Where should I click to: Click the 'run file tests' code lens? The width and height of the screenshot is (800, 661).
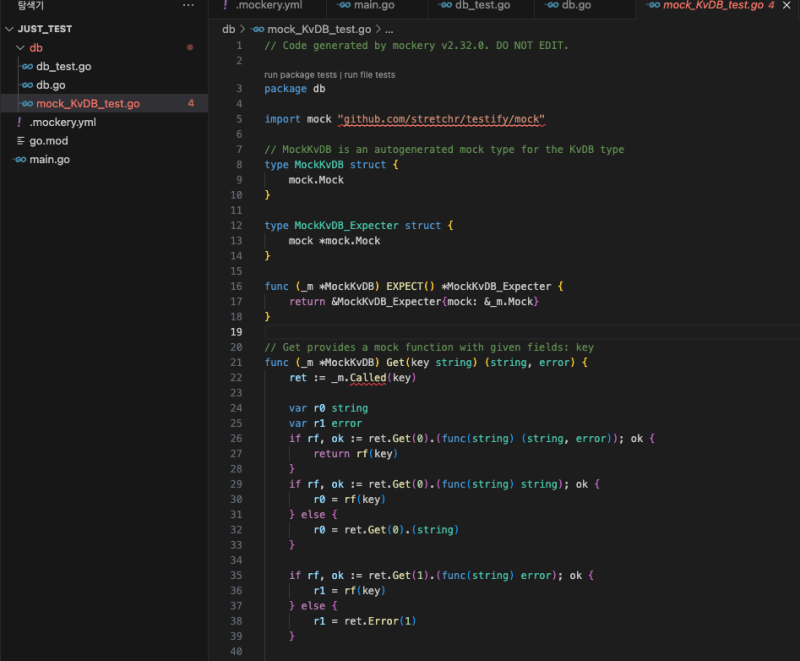[x=369, y=74]
